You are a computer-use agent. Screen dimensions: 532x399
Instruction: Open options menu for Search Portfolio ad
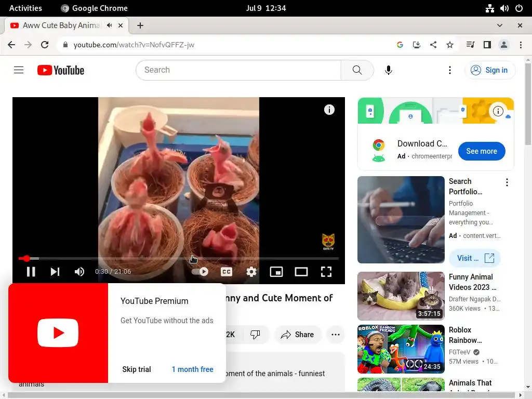(507, 182)
